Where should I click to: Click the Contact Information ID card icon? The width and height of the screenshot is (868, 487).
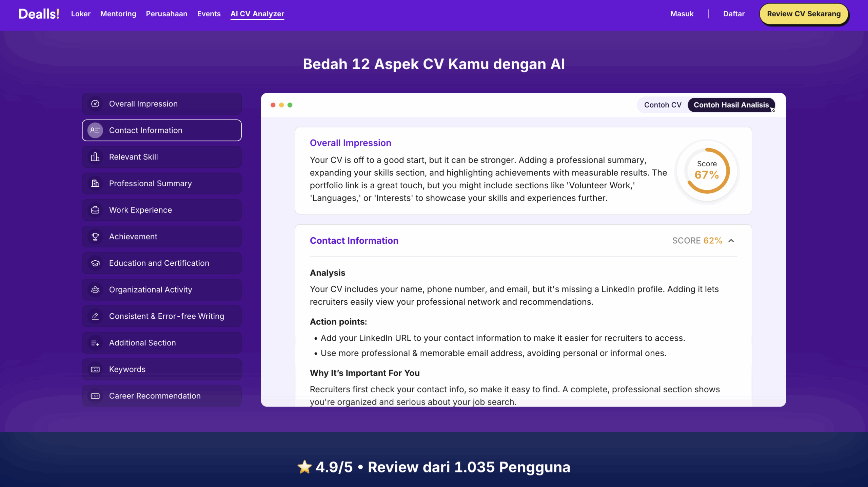(95, 130)
